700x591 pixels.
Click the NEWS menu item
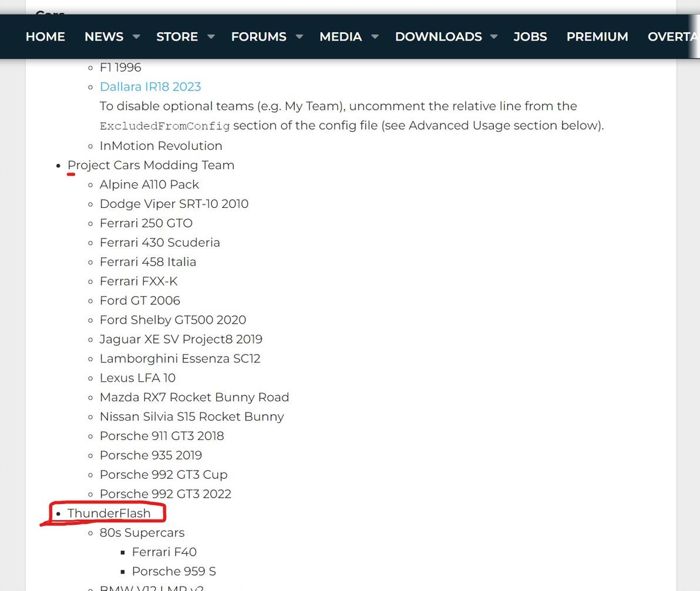104,36
